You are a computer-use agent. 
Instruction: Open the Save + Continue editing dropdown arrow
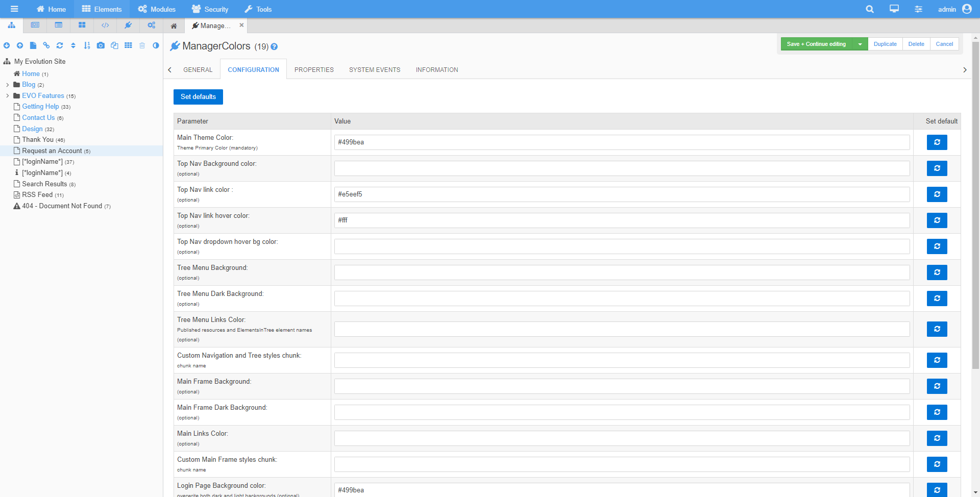point(861,44)
